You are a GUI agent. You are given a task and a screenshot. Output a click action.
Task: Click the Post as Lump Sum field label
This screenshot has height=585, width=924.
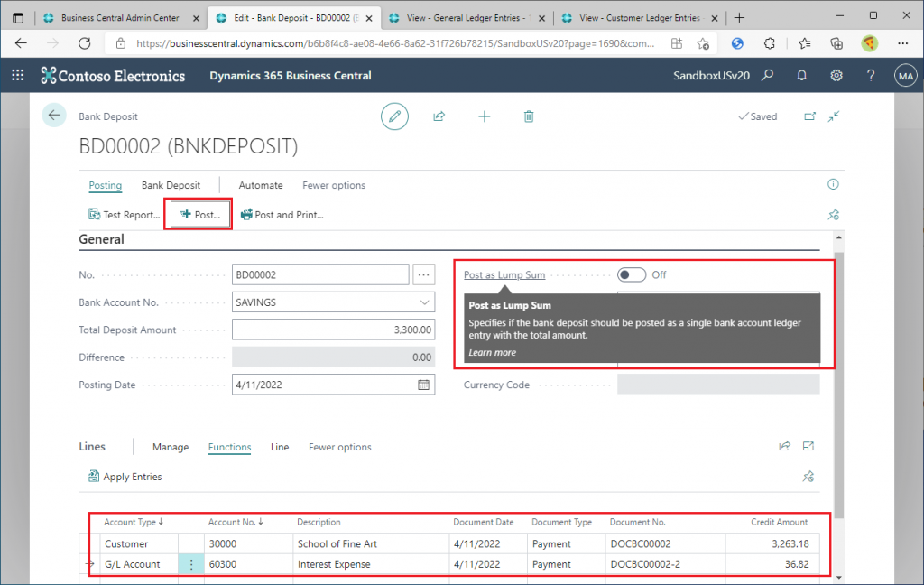pyautogui.click(x=504, y=274)
